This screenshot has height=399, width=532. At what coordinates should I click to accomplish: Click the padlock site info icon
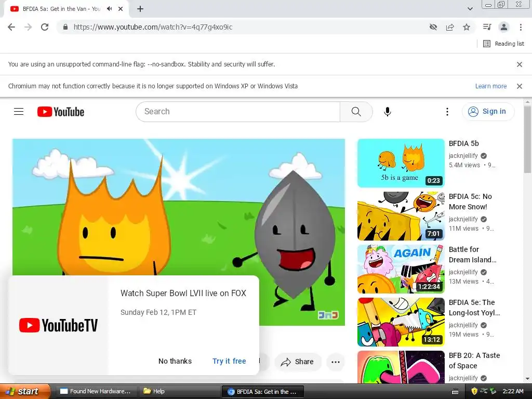(x=65, y=27)
